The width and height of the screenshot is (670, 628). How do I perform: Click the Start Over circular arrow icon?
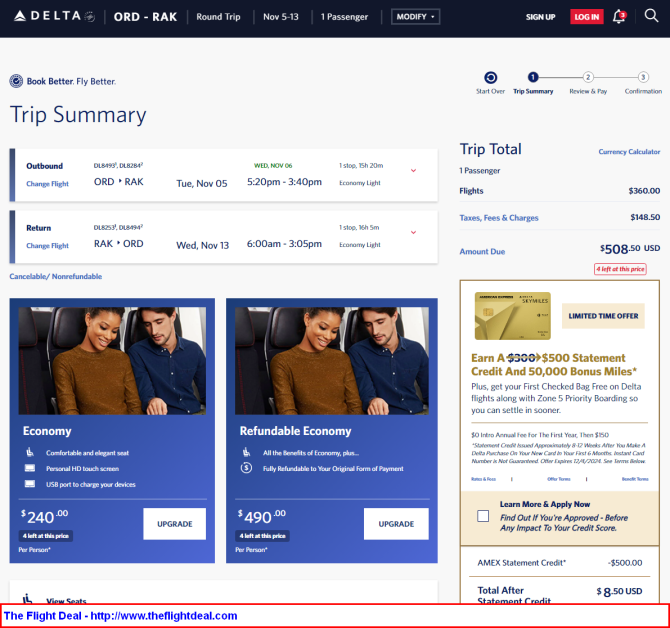491,77
